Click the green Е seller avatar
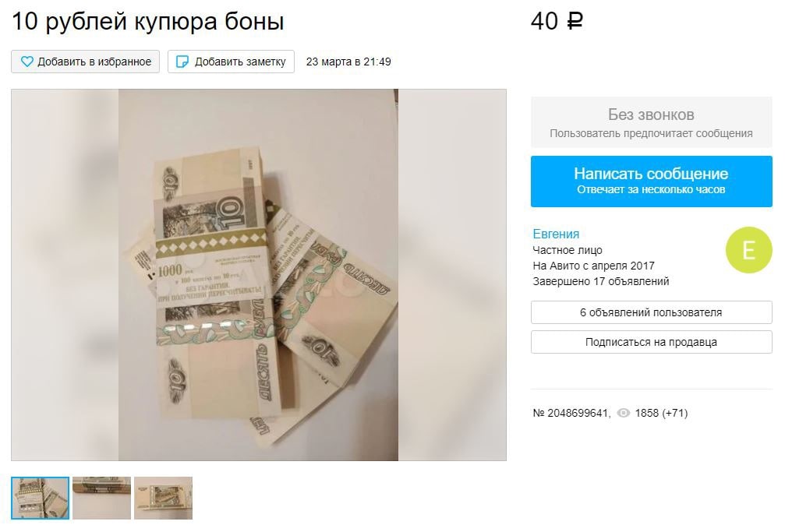This screenshot has height=532, width=785. pyautogui.click(x=748, y=250)
